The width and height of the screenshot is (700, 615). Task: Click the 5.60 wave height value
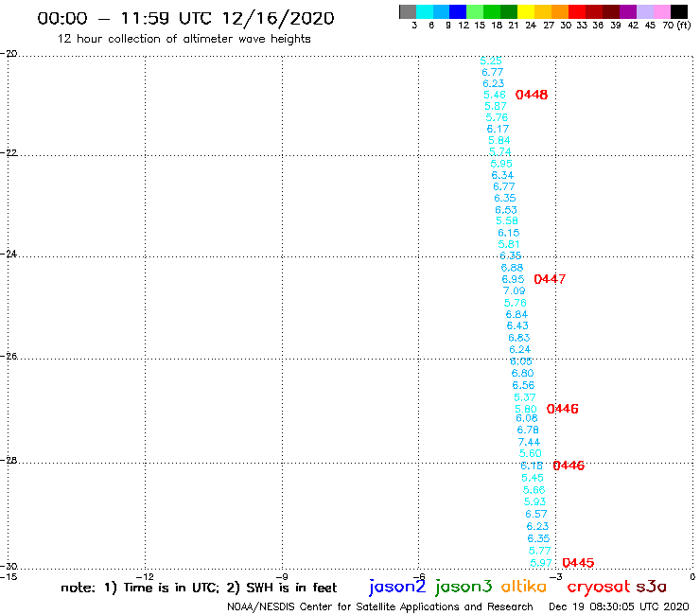[531, 453]
